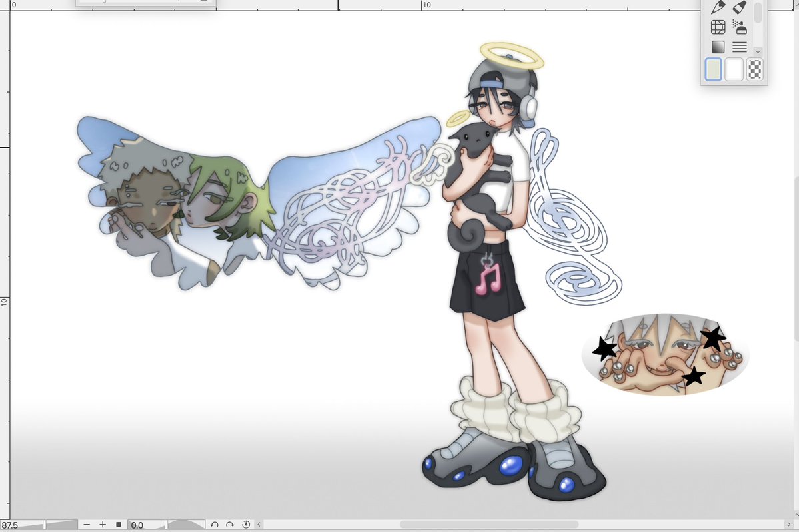Click the minus zoom out button

pyautogui.click(x=87, y=525)
